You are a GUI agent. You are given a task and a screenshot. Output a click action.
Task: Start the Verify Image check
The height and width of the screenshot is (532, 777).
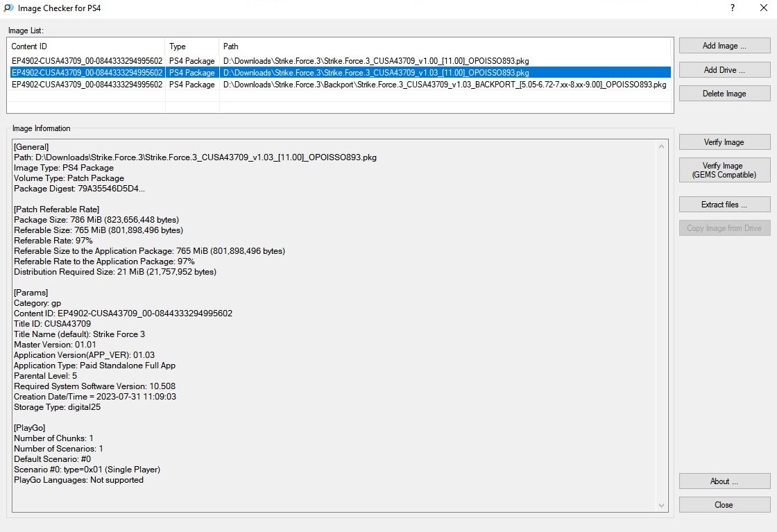pyautogui.click(x=724, y=142)
